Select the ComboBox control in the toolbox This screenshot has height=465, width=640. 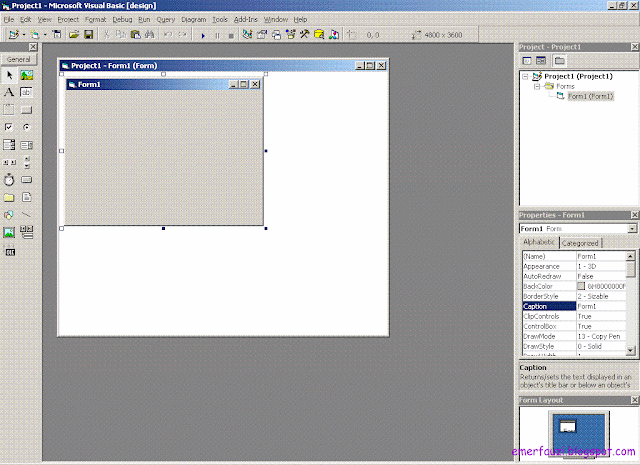pyautogui.click(x=9, y=145)
